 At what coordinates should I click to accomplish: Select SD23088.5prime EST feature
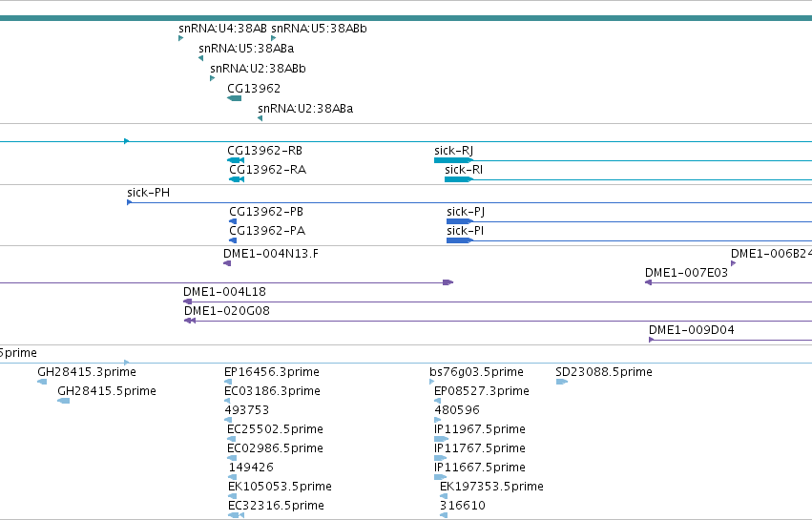click(562, 382)
